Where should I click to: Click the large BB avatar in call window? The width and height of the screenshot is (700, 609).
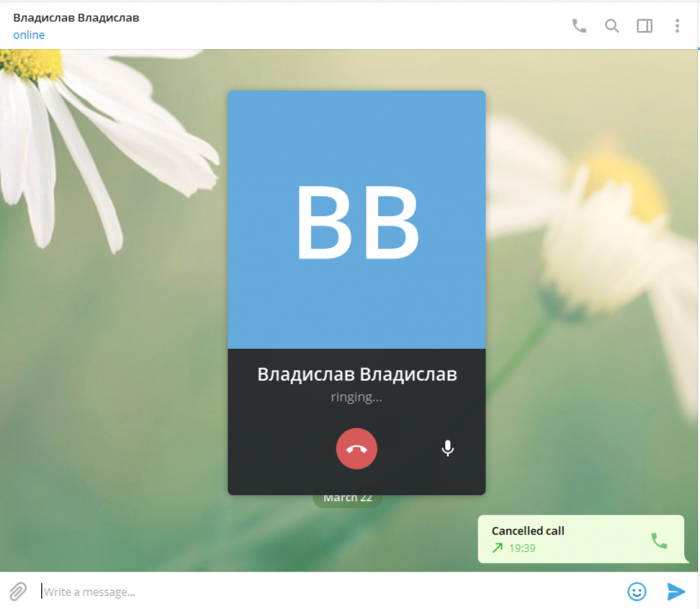357,222
